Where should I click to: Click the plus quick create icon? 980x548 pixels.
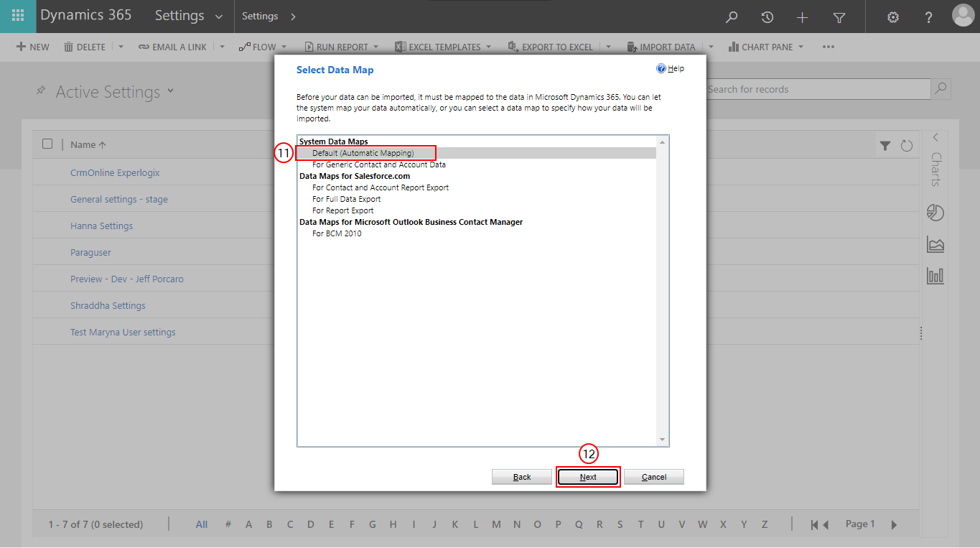point(803,17)
